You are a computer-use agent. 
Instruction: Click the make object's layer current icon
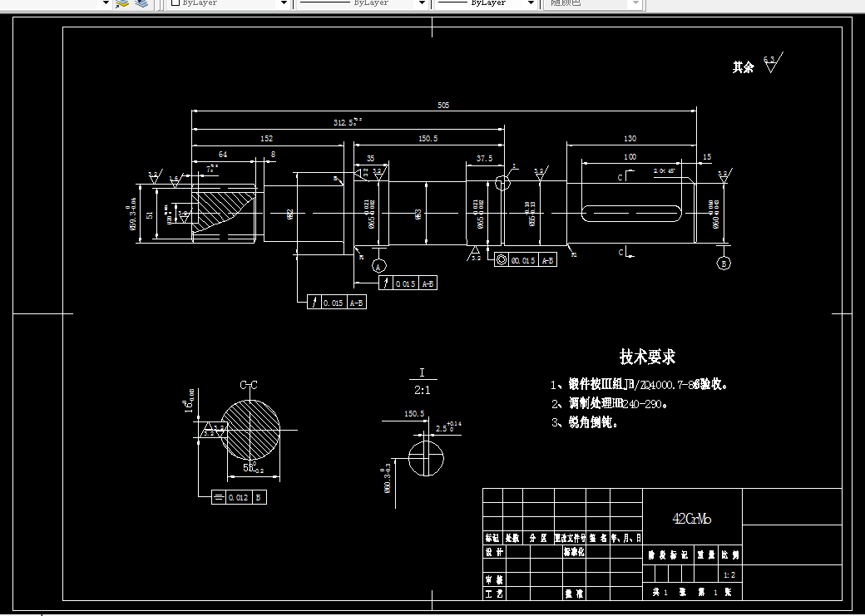[x=122, y=2]
